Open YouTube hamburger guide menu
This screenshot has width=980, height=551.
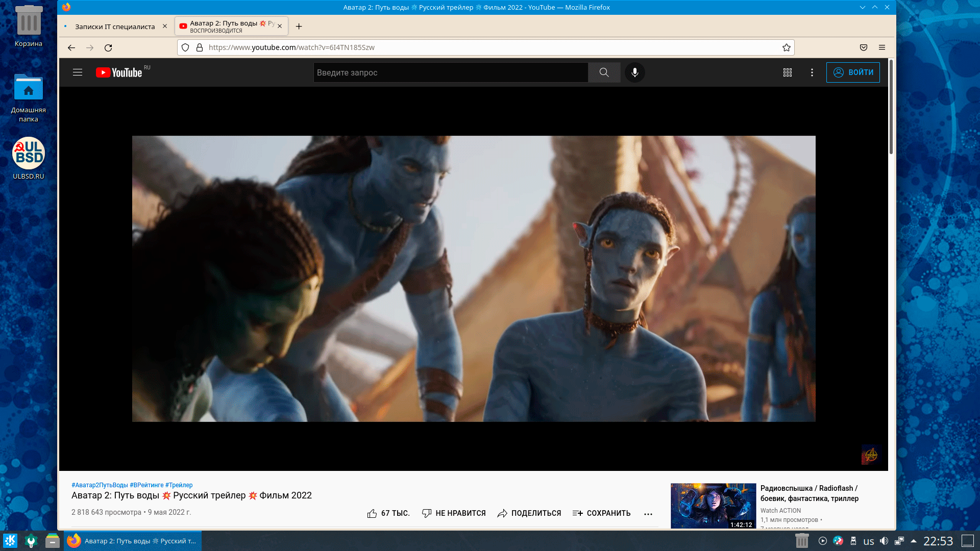click(78, 72)
